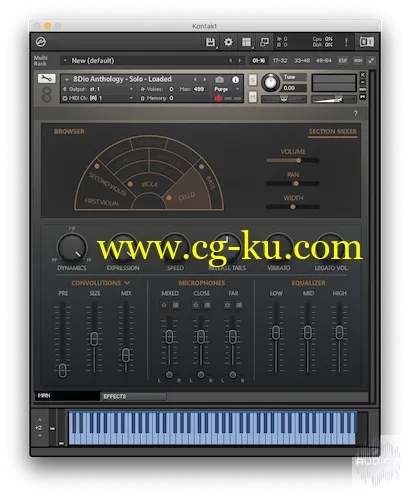Screen dimensions: 410x496
Task: Click the DYNAMICS knob
Action: coord(72,247)
